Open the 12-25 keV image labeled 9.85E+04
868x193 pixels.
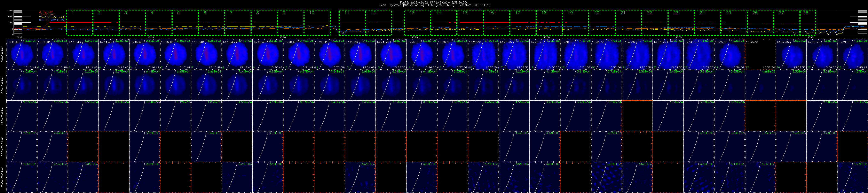click(237, 116)
